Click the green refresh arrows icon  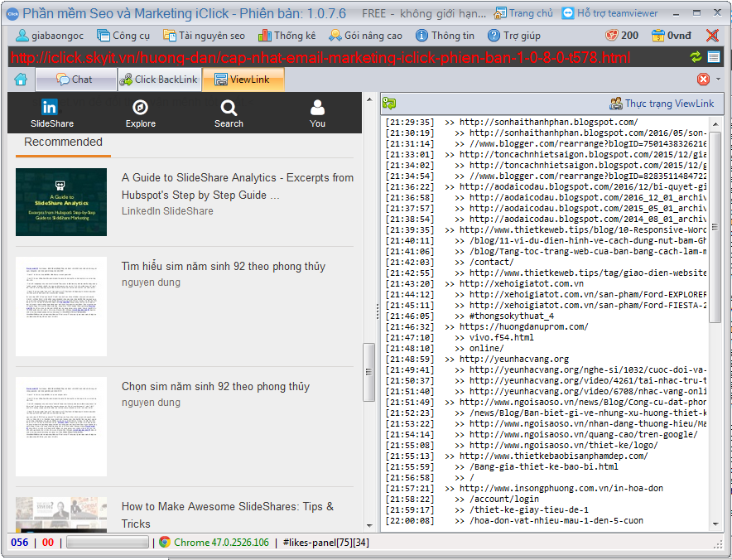point(696,57)
